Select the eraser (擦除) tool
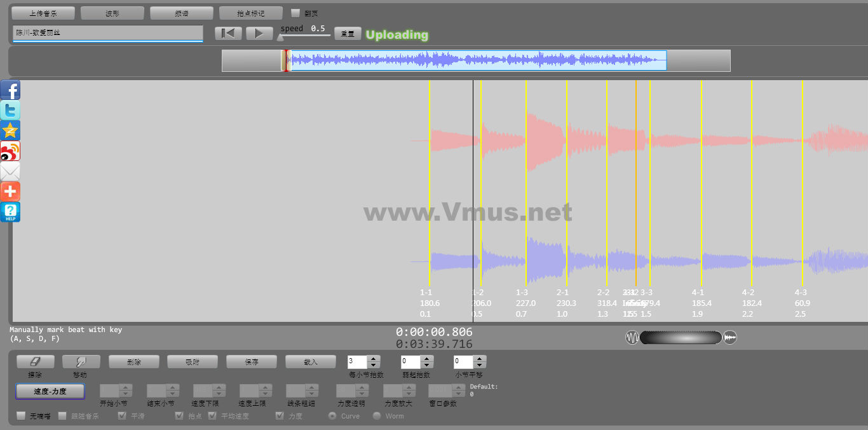The image size is (868, 430). (x=35, y=362)
